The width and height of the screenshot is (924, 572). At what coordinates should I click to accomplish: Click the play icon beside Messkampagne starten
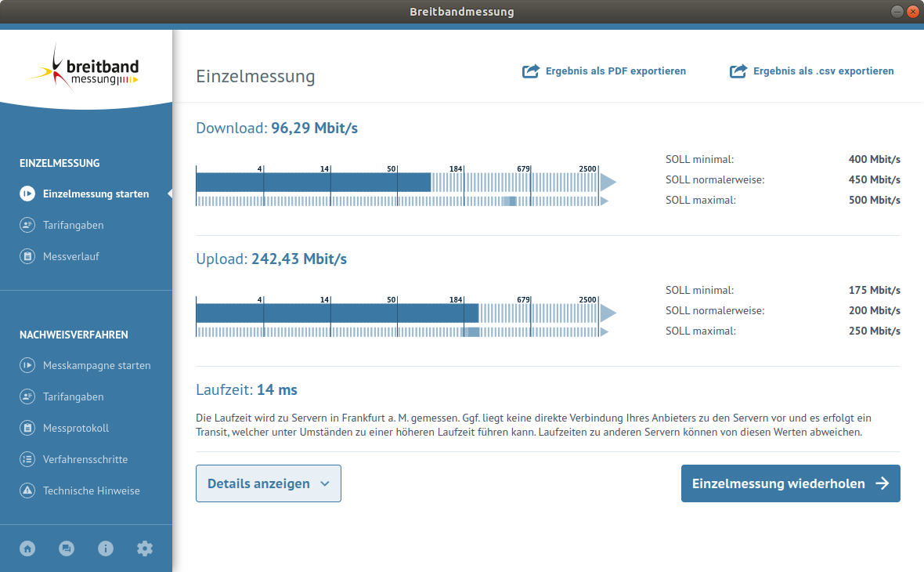tap(27, 365)
